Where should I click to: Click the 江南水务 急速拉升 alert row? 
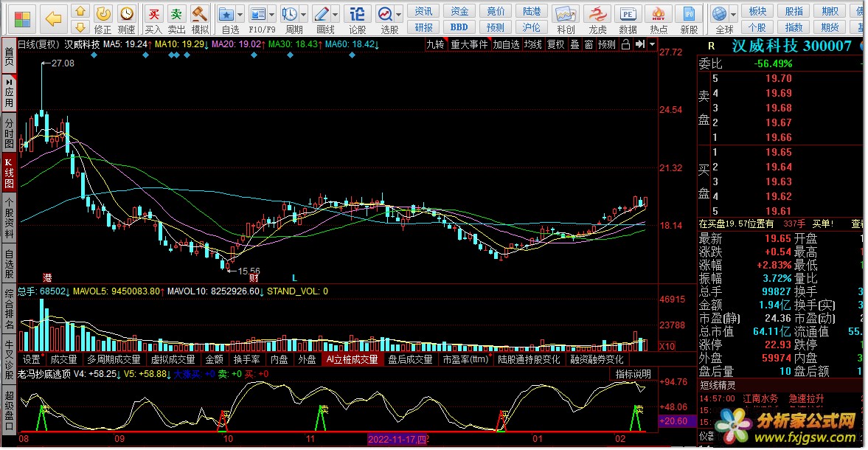[x=762, y=398]
